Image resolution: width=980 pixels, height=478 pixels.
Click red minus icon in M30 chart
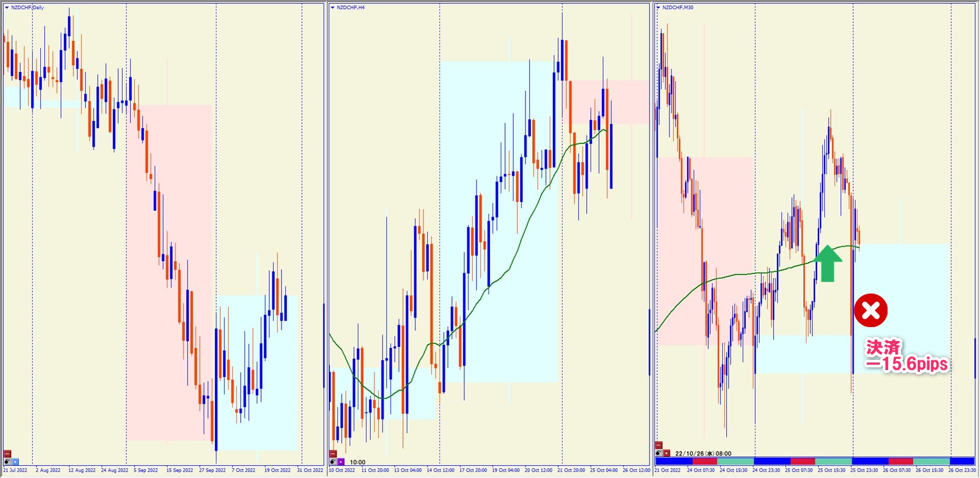click(659, 445)
